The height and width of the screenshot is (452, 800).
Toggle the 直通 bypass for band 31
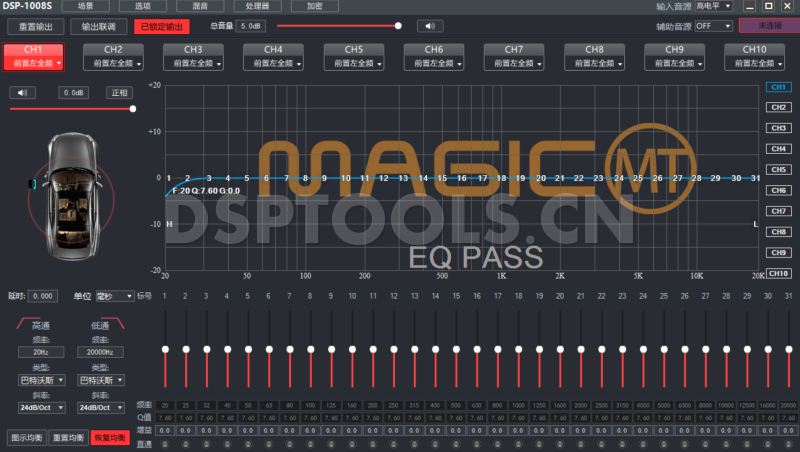click(786, 443)
